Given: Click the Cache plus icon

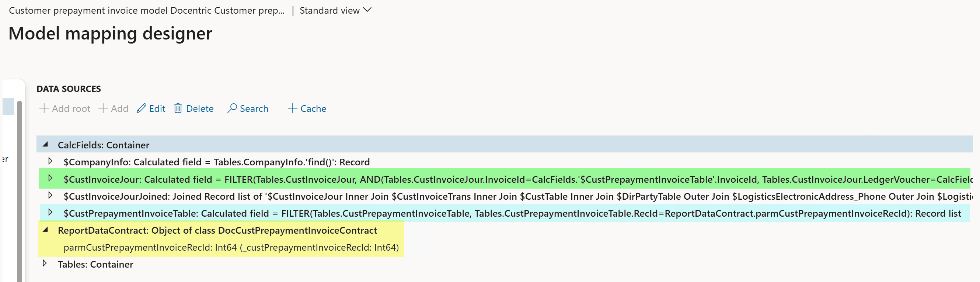Looking at the screenshot, I should click(x=292, y=109).
